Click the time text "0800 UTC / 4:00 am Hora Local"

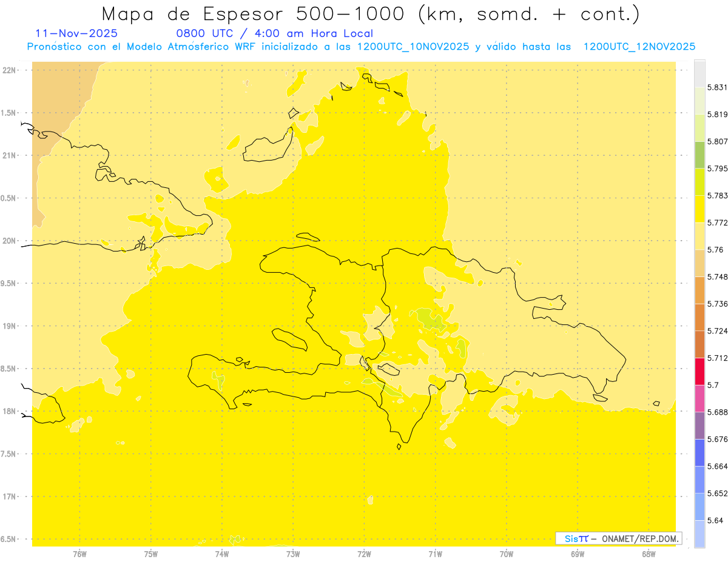(274, 33)
